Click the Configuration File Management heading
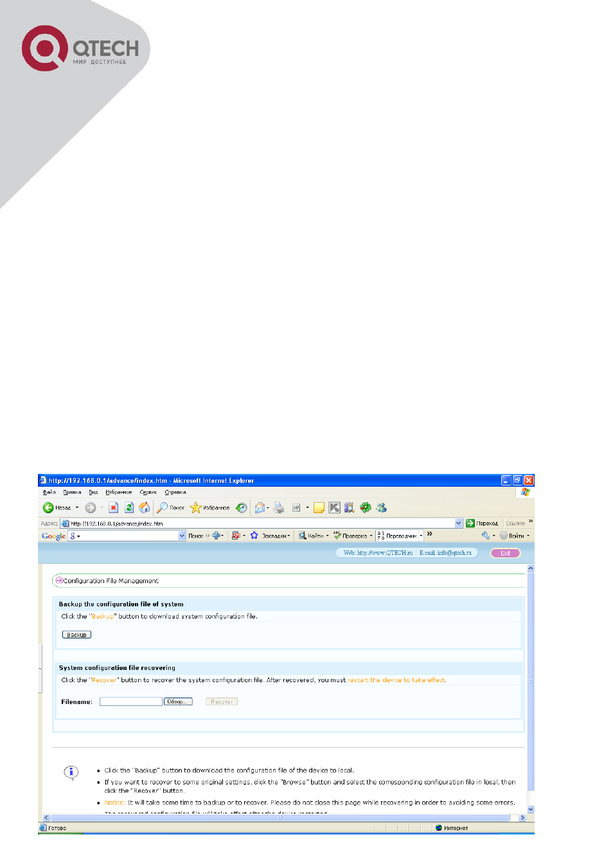The height and width of the screenshot is (868, 613). point(111,581)
